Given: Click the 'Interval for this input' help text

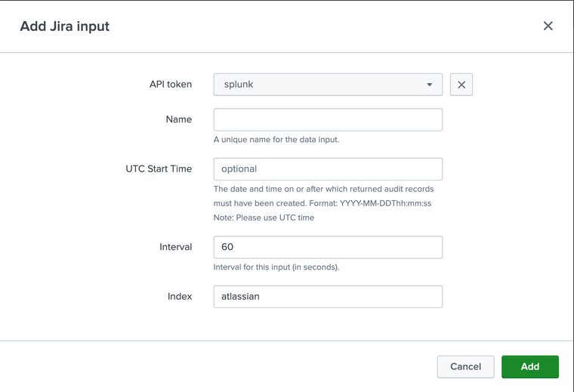Looking at the screenshot, I should (276, 267).
